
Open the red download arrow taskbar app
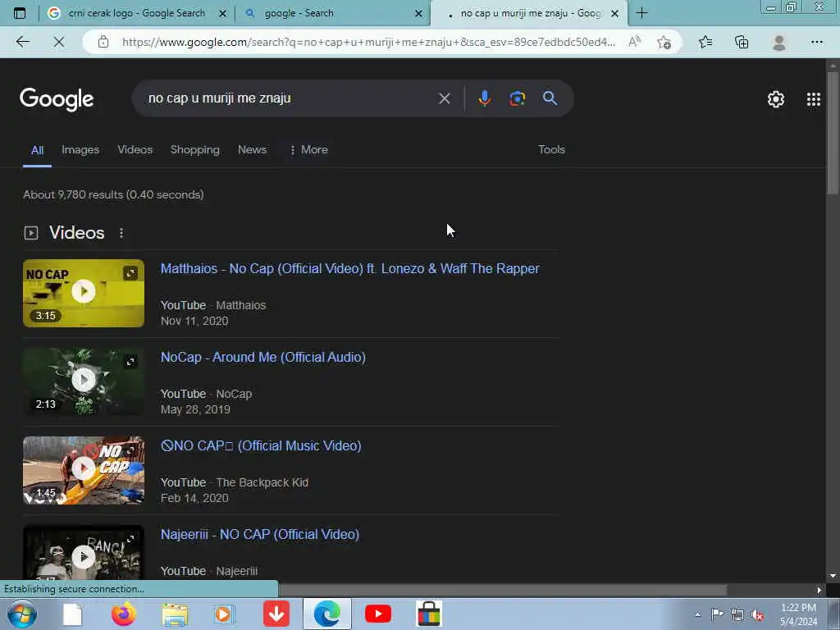(276, 614)
